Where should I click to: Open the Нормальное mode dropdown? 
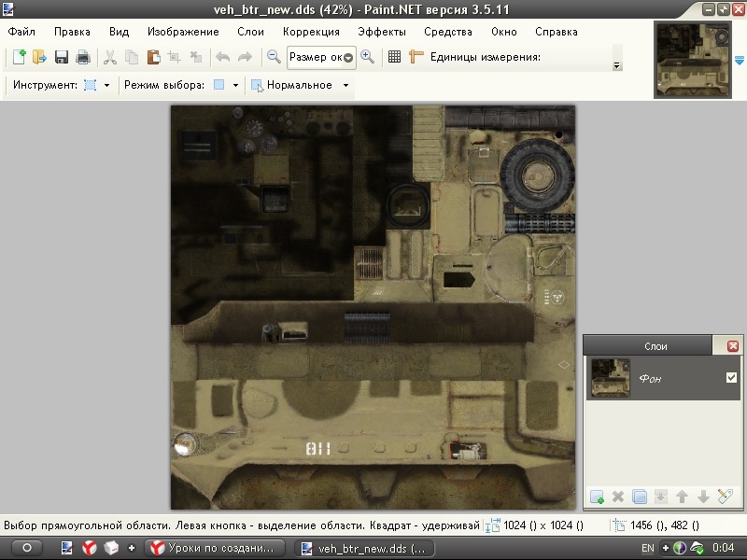click(345, 85)
